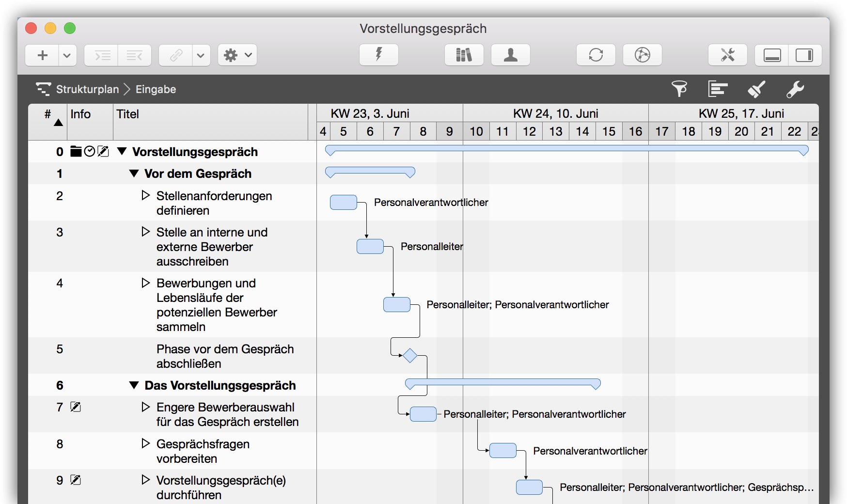This screenshot has width=847, height=504.
Task: Open the resources person icon
Action: click(510, 55)
